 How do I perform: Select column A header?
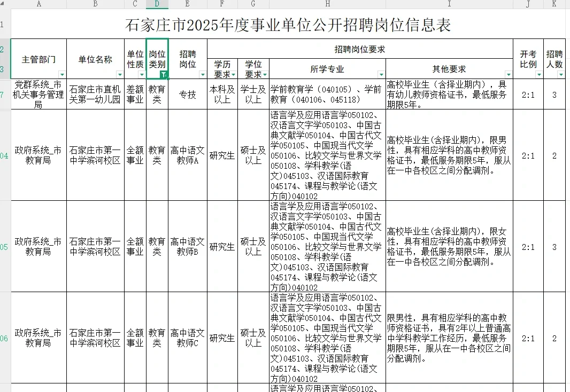tap(38, 4)
